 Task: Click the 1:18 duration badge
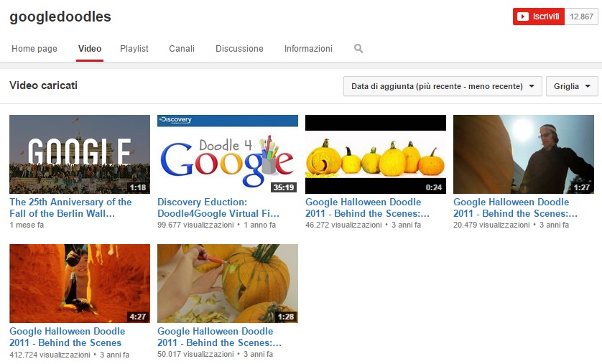138,187
